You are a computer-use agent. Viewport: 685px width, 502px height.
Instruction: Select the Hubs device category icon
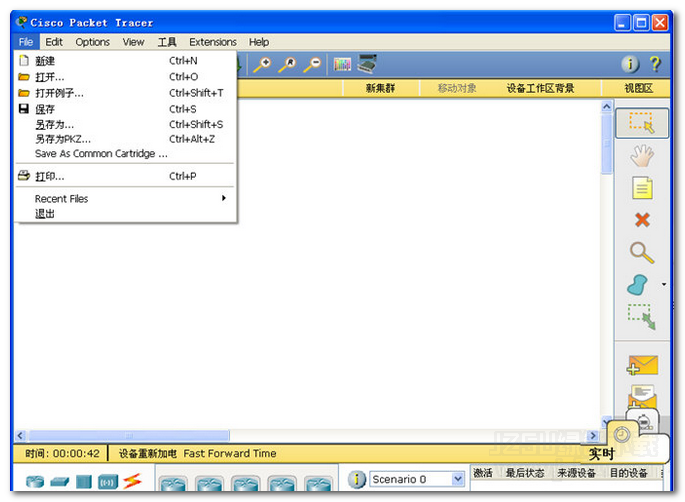point(84,481)
